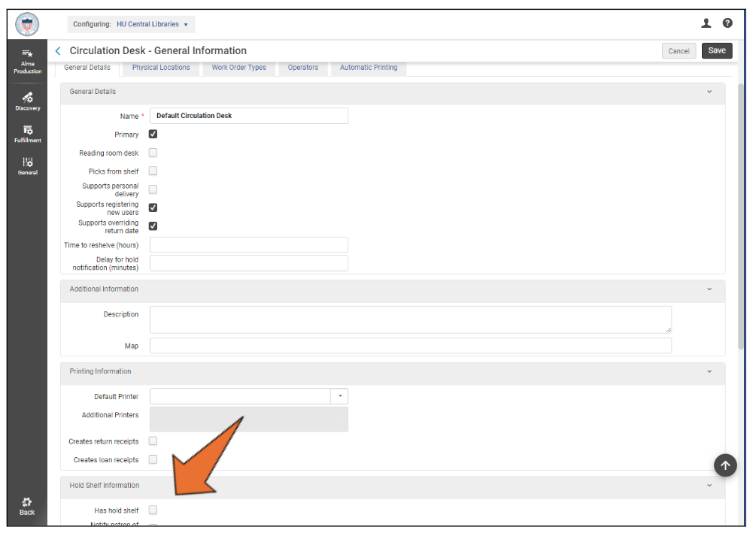
Task: Enable the Reading room desk checkbox
Action: click(x=153, y=153)
